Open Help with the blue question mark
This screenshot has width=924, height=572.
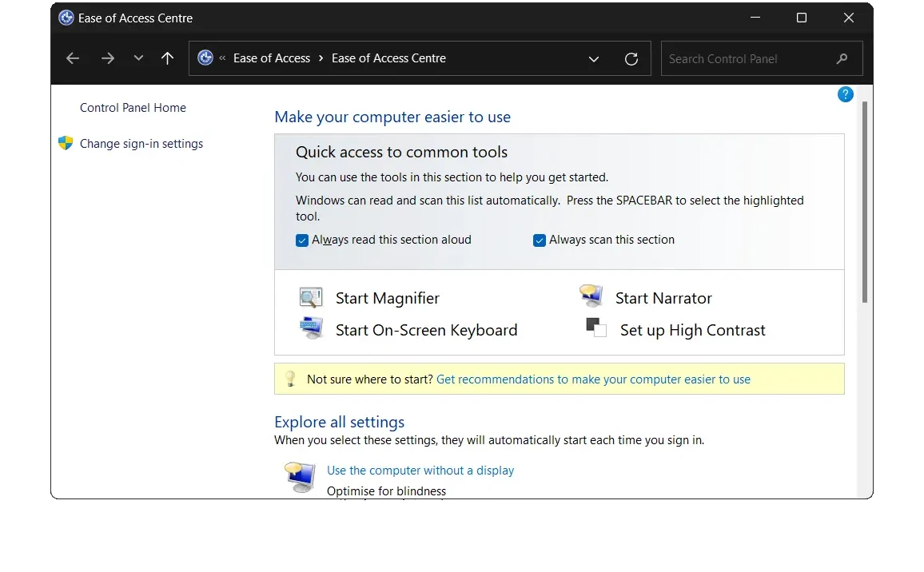[845, 94]
